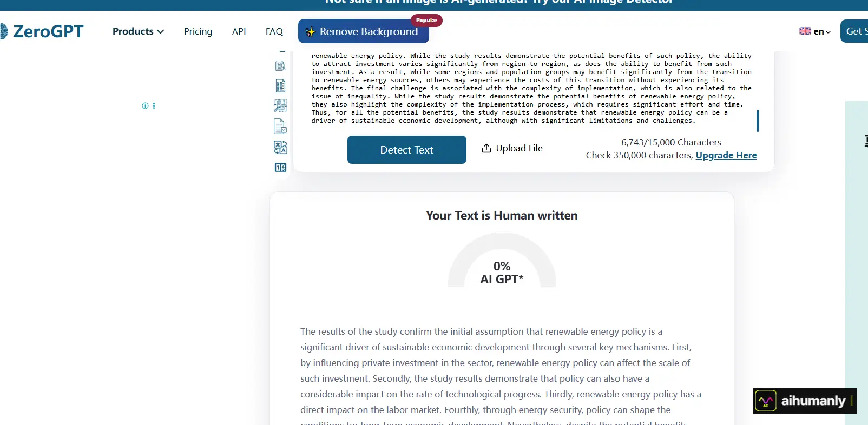This screenshot has height=425, width=868.
Task: Click the UK flag language icon
Action: click(x=805, y=31)
